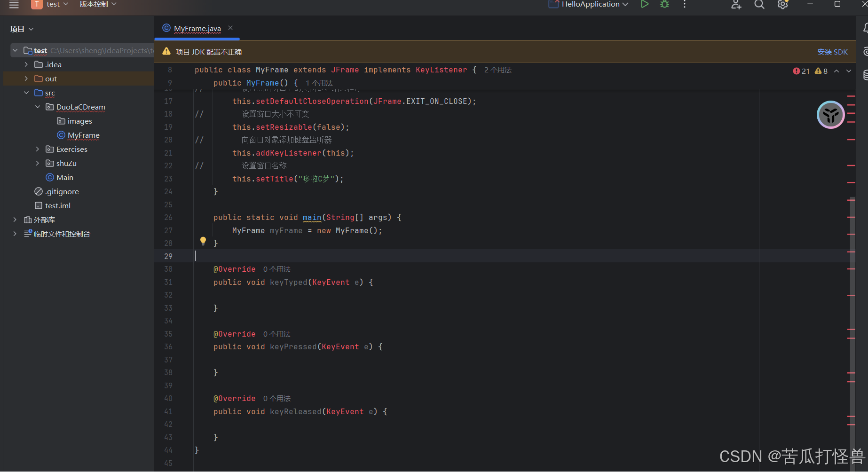The height and width of the screenshot is (472, 868).
Task: Open Search Everywhere magnifier icon
Action: (759, 5)
